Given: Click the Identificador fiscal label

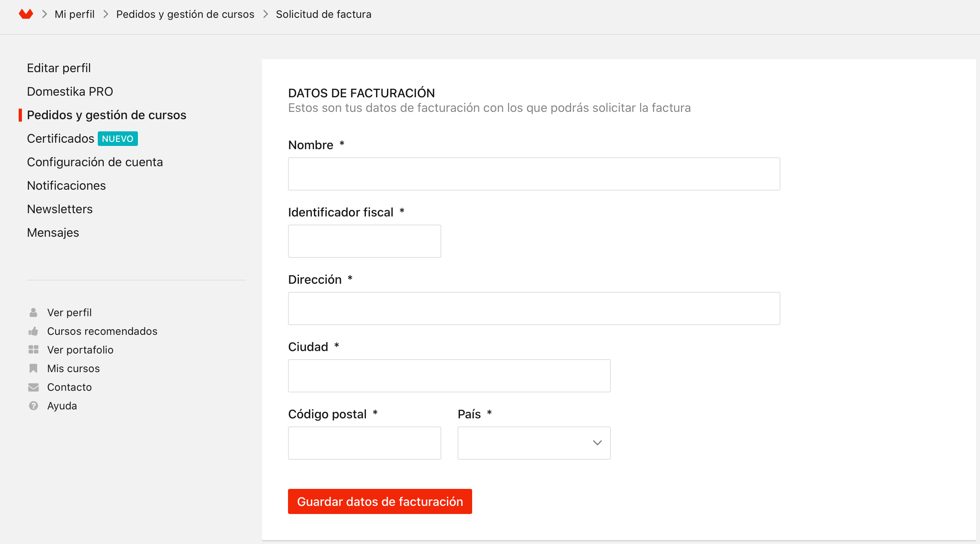Looking at the screenshot, I should [341, 212].
